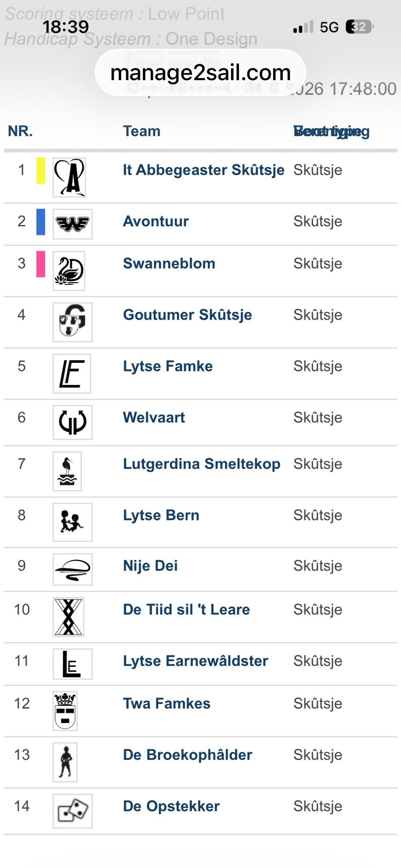
Task: Sort by the Team column header
Action: (x=142, y=131)
